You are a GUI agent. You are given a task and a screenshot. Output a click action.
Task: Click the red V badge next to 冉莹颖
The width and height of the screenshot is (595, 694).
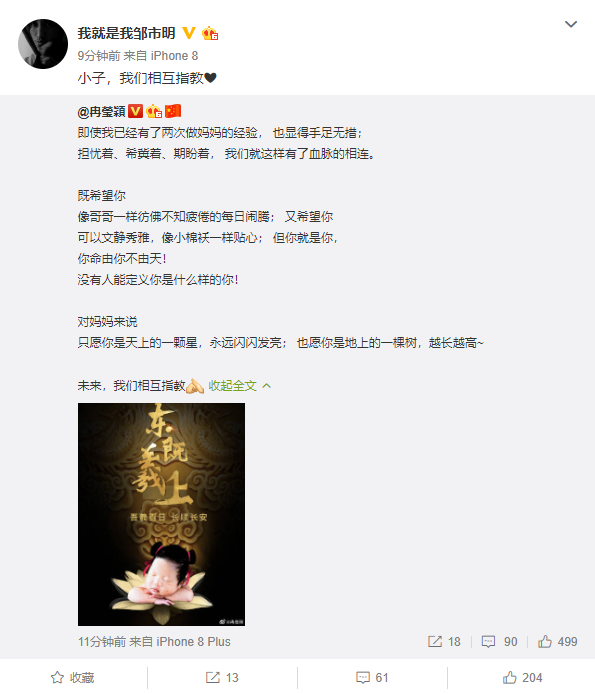[x=135, y=111]
